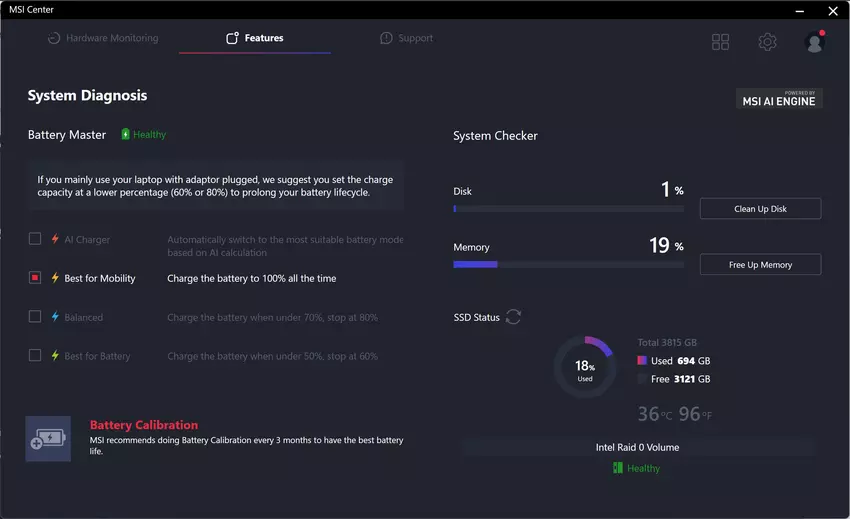This screenshot has height=519, width=850.
Task: Open the Battery Calibration link
Action: pos(144,425)
